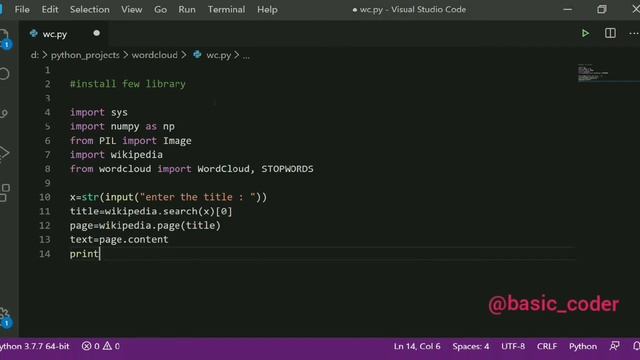Click 'WordCloud' on line 8
Viewport: 640px width, 360px height.
click(x=223, y=169)
